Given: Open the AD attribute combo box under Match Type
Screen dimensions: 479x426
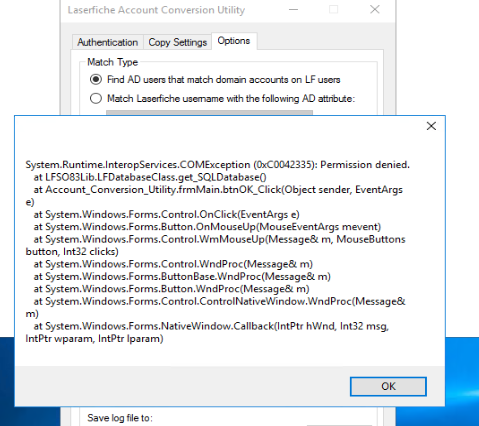Looking at the screenshot, I should (209, 113).
